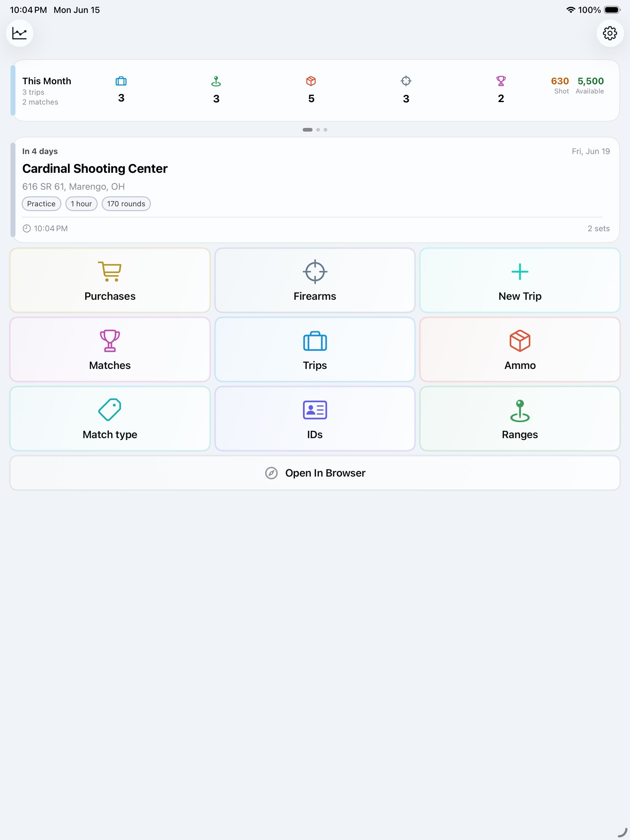630x840 pixels.
Task: Tap the Fri, Jun 19 date
Action: coord(591,151)
